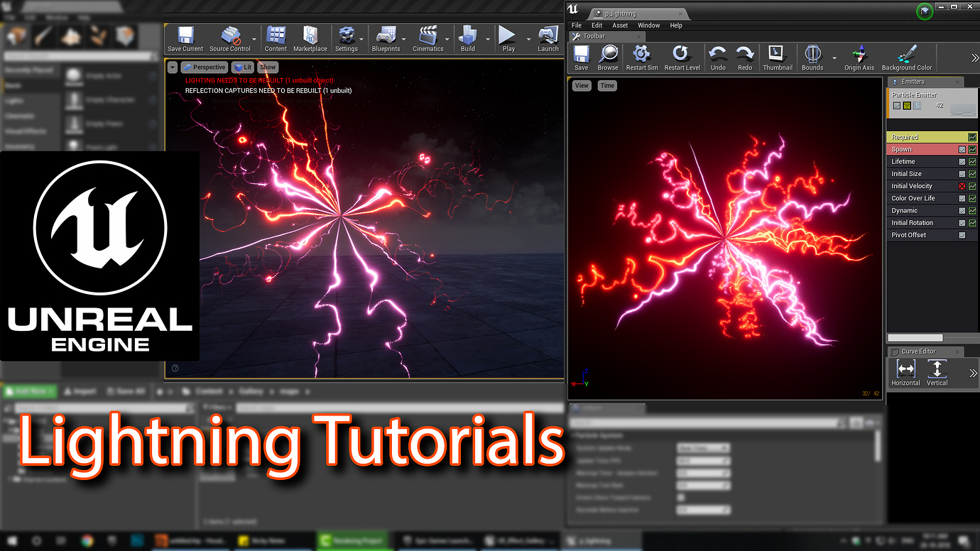Click Restart Level in Cascade
The height and width of the screenshot is (551, 980).
(x=682, y=58)
